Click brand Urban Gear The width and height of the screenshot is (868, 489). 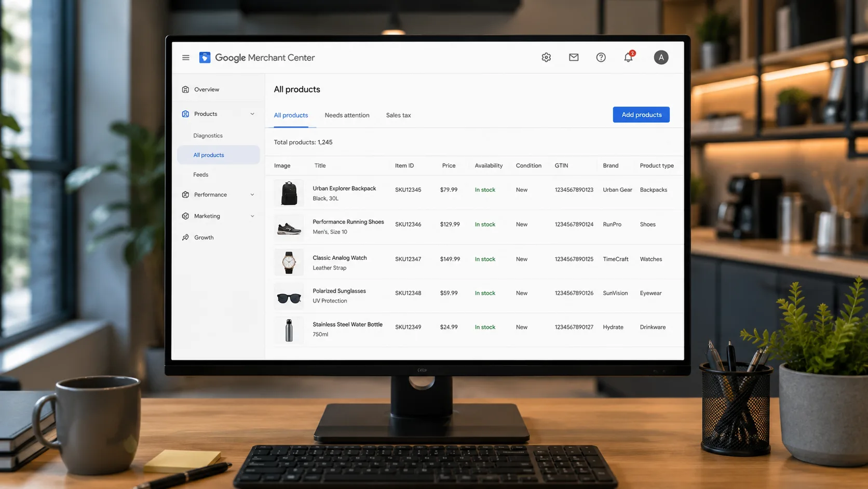point(617,190)
